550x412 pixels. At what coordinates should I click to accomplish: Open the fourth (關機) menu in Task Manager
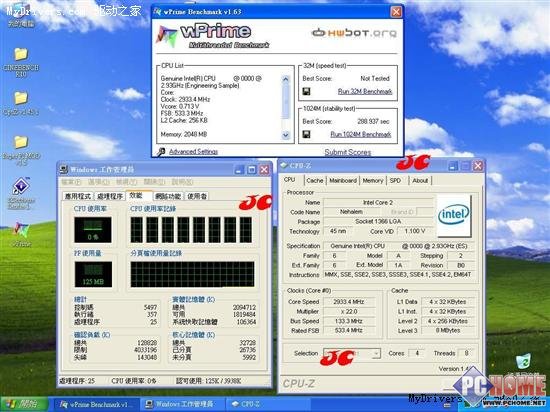click(x=154, y=182)
